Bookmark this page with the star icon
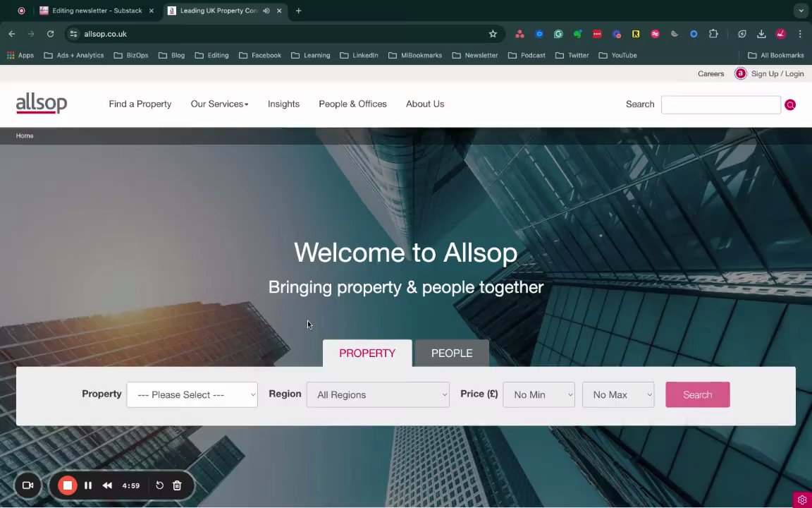Viewport: 812px width, 508px height. [493, 34]
